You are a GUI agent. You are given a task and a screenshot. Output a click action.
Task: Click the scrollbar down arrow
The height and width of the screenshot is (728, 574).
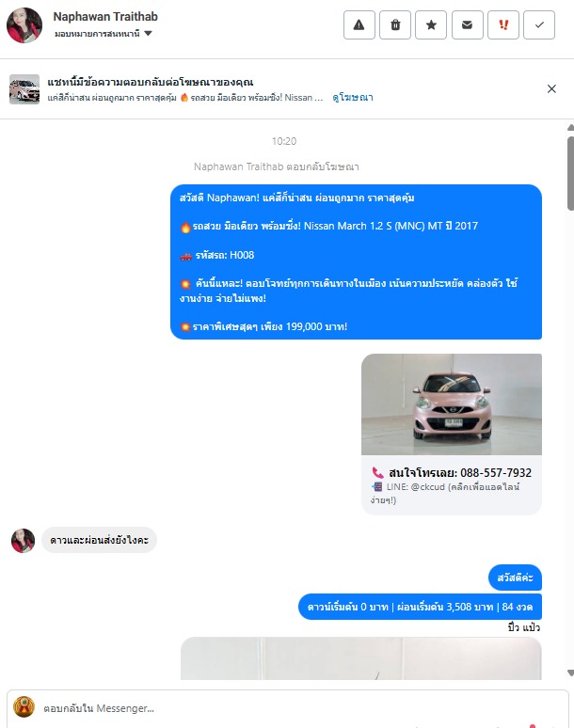[x=570, y=673]
